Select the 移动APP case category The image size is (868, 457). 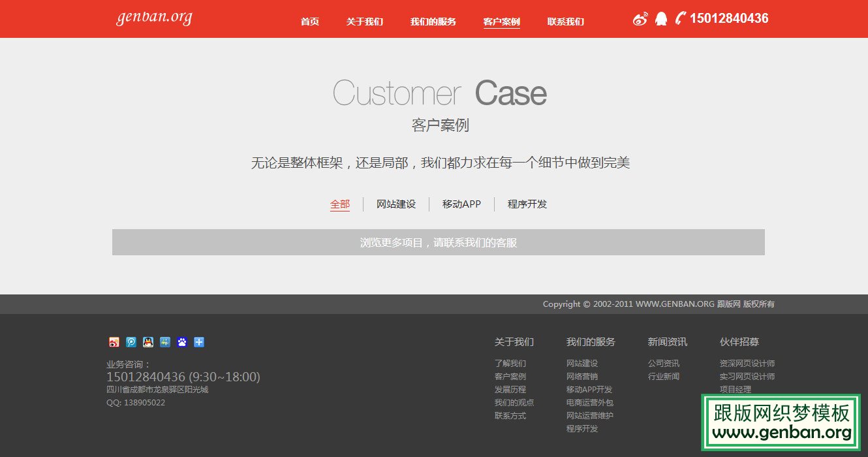pyautogui.click(x=461, y=204)
